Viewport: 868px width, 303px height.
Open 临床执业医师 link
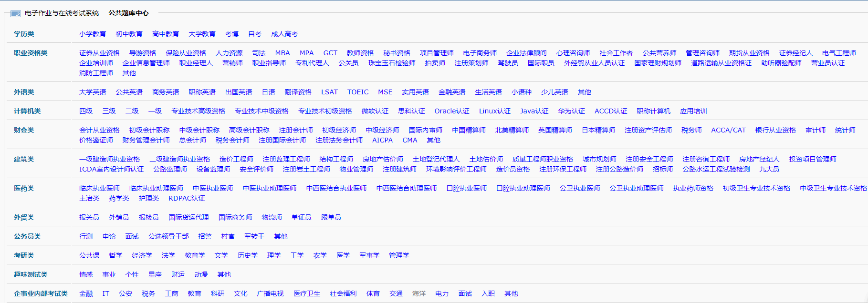point(99,188)
